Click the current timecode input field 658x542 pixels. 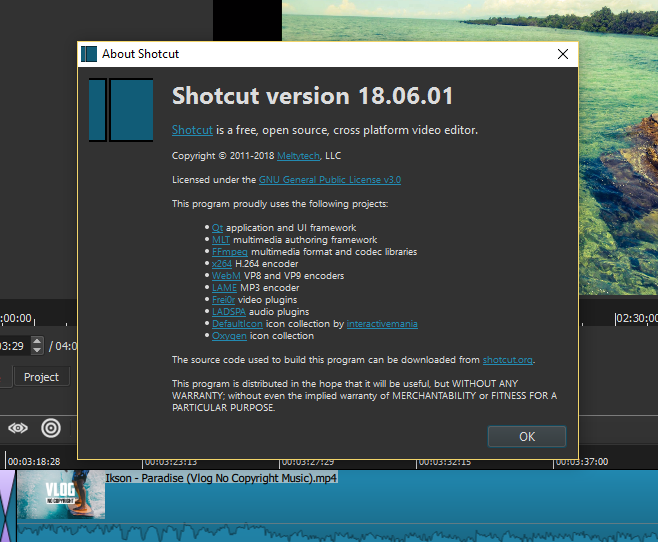pyautogui.click(x=15, y=346)
